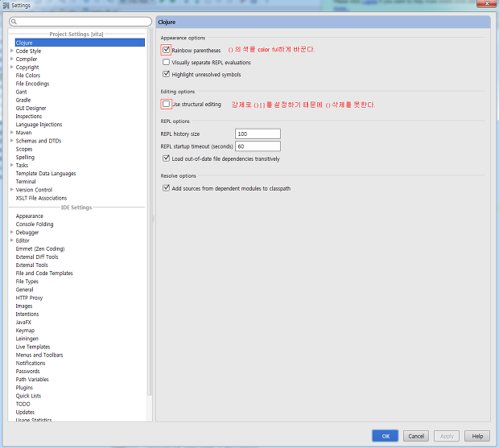Screen dimensions: 499x448
Task: Select Scopes settings entry
Action: point(24,149)
